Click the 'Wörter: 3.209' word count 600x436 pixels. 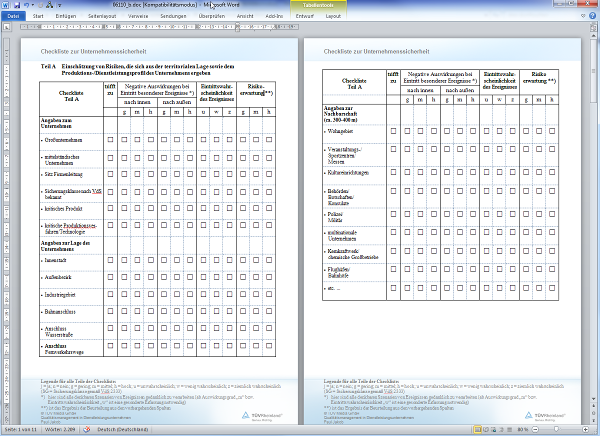tap(61, 430)
